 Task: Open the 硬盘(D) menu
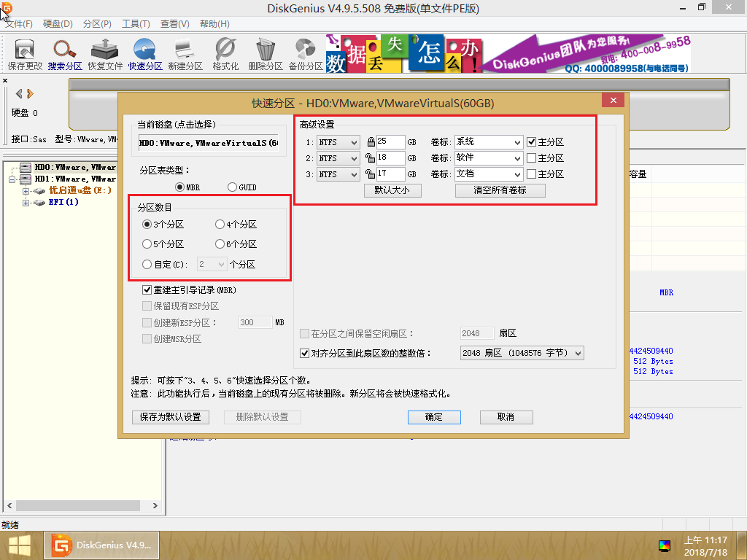(x=58, y=24)
